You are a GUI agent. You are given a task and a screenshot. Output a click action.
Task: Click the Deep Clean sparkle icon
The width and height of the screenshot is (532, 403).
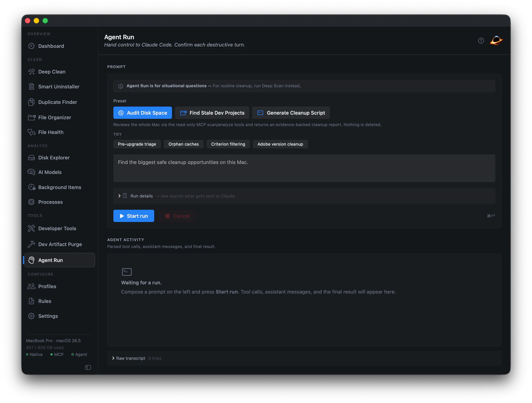pos(31,72)
